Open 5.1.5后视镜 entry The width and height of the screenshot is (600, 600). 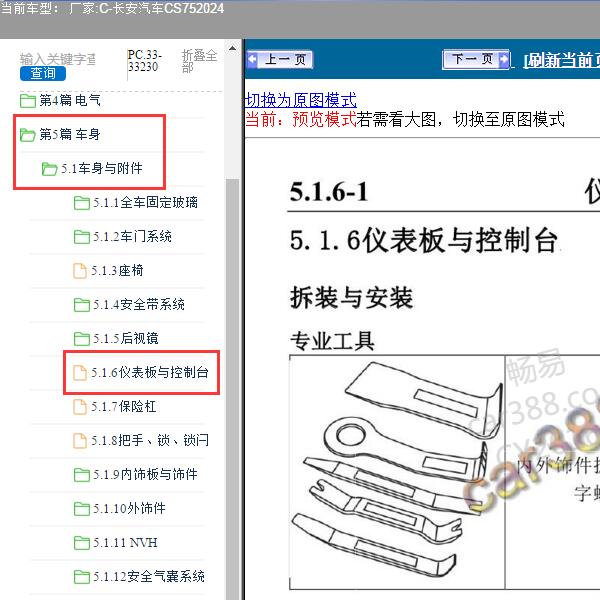click(126, 339)
